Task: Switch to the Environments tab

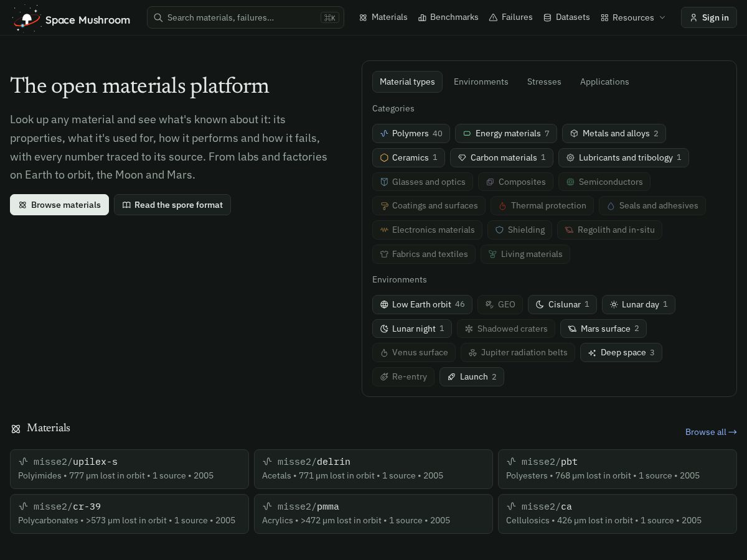Action: point(481,82)
